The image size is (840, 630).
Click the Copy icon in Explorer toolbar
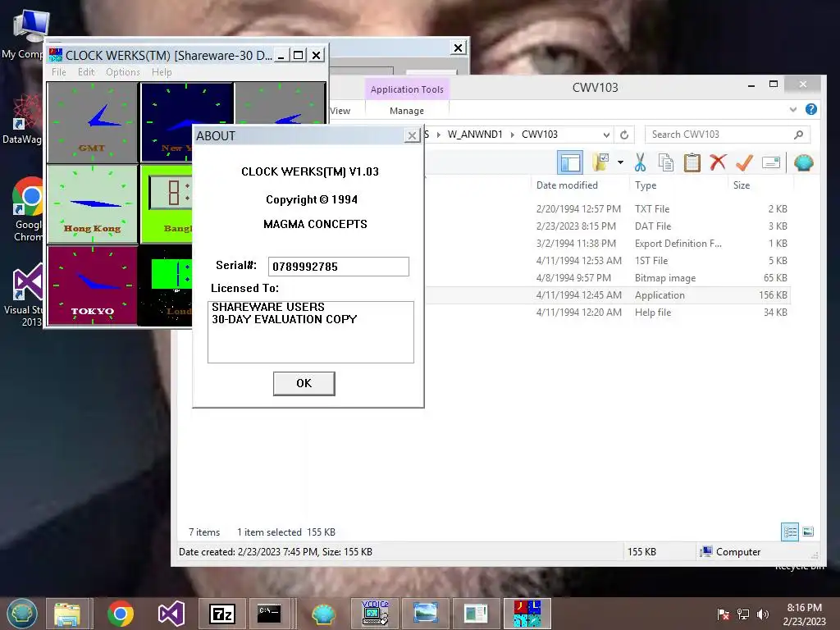tap(665, 162)
